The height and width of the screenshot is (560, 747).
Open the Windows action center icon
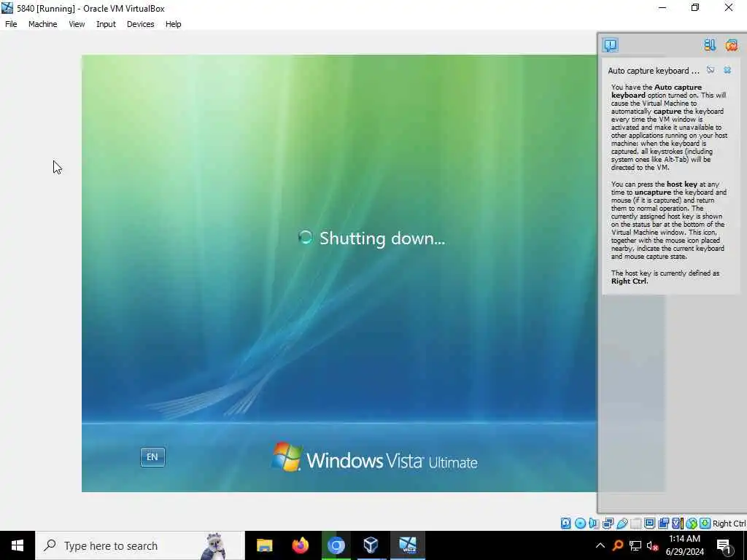tap(724, 545)
